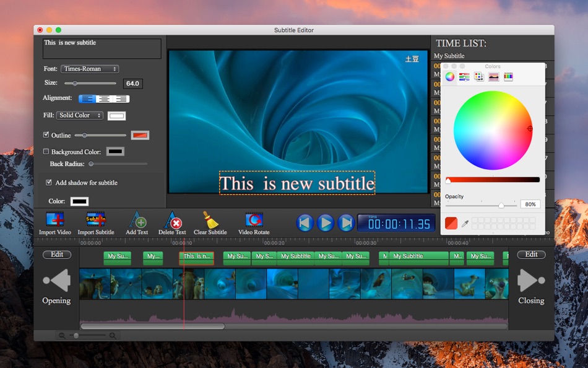Uncheck Add shadow for subtitle
The width and height of the screenshot is (588, 368).
coord(49,183)
